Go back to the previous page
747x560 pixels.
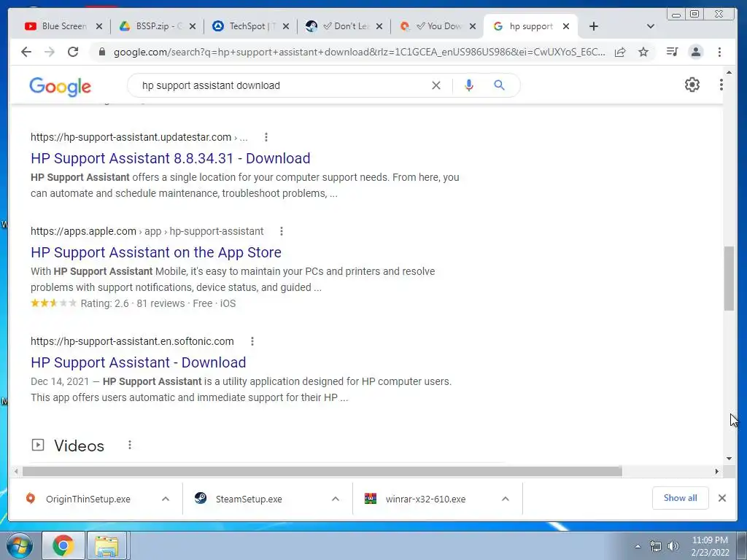[26, 52]
